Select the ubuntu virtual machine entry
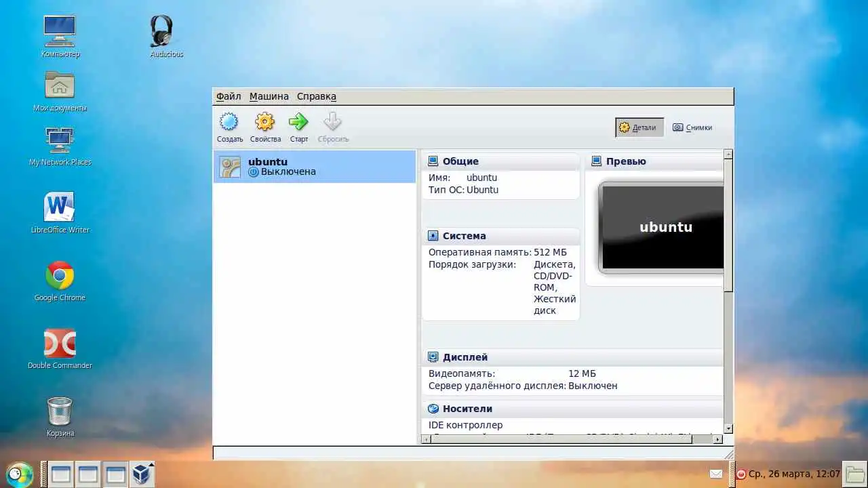Viewport: 868px width, 488px height. coord(315,167)
